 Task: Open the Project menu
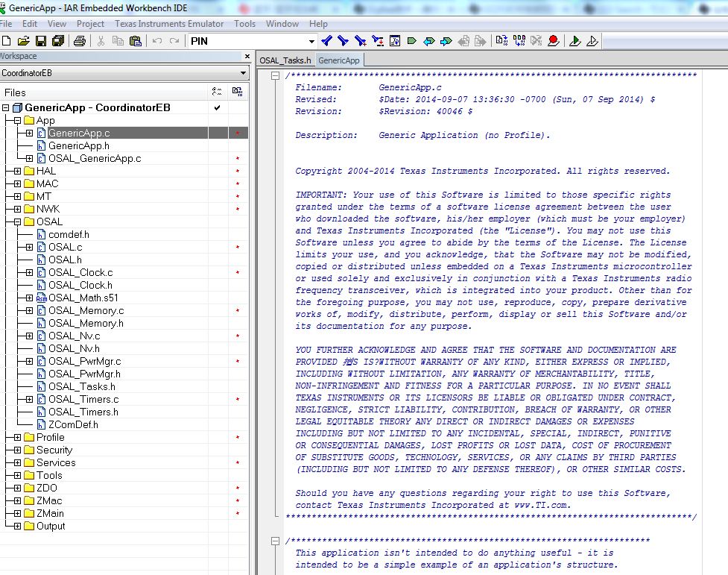coord(91,24)
